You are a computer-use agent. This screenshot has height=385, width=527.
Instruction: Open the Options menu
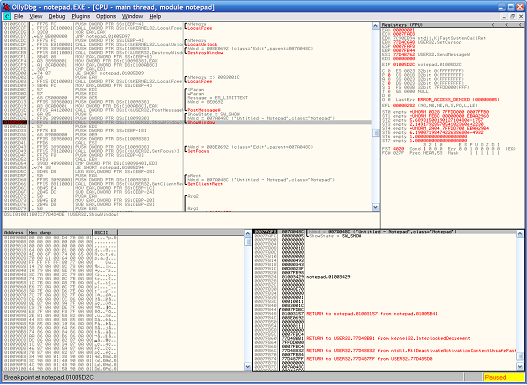pos(106,16)
